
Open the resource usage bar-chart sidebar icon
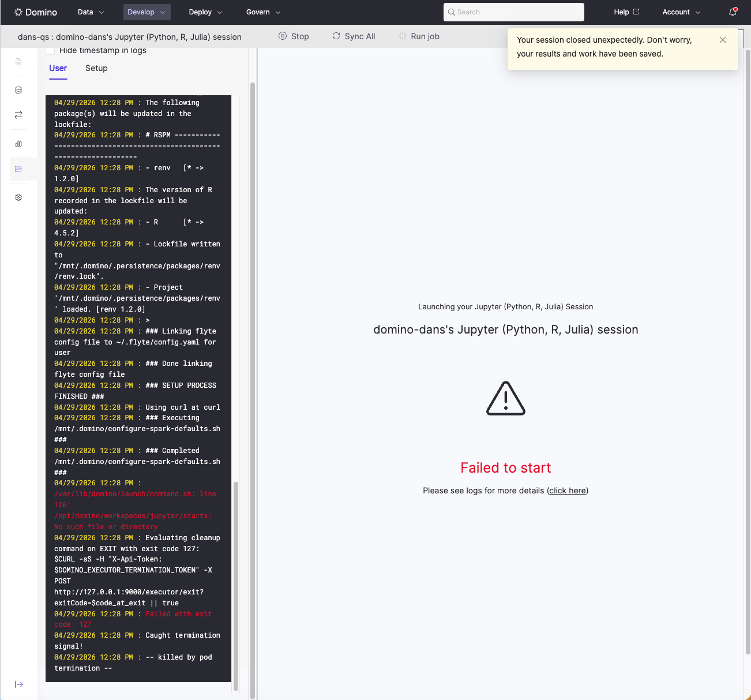(x=18, y=144)
